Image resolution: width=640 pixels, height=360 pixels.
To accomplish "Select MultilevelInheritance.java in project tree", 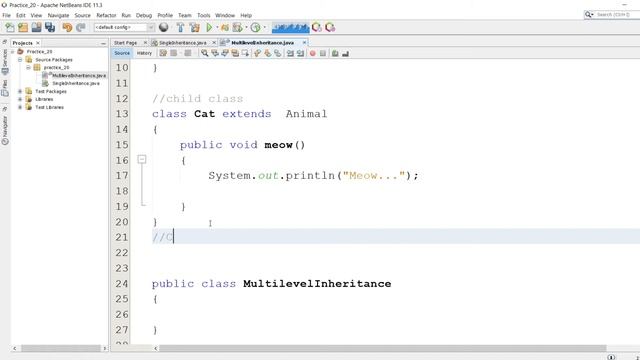I will point(79,76).
